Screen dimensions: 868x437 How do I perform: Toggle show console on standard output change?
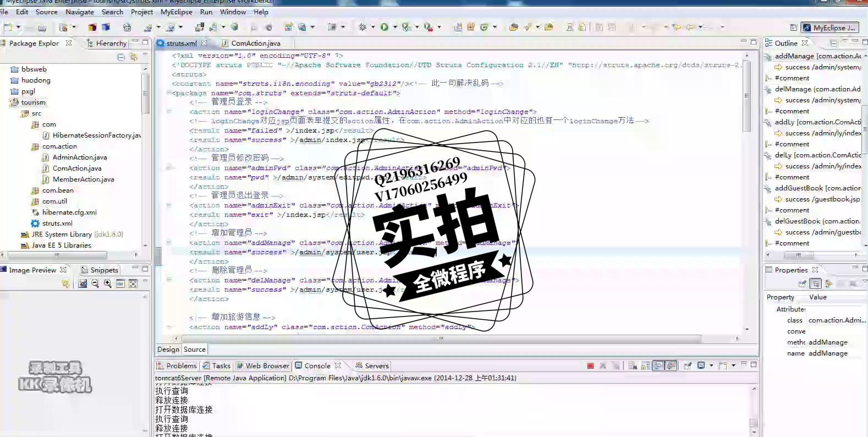click(658, 365)
